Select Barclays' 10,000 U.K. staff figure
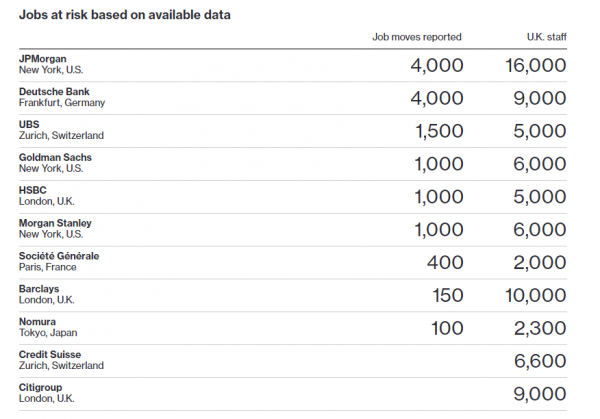600x419 pixels. (536, 295)
